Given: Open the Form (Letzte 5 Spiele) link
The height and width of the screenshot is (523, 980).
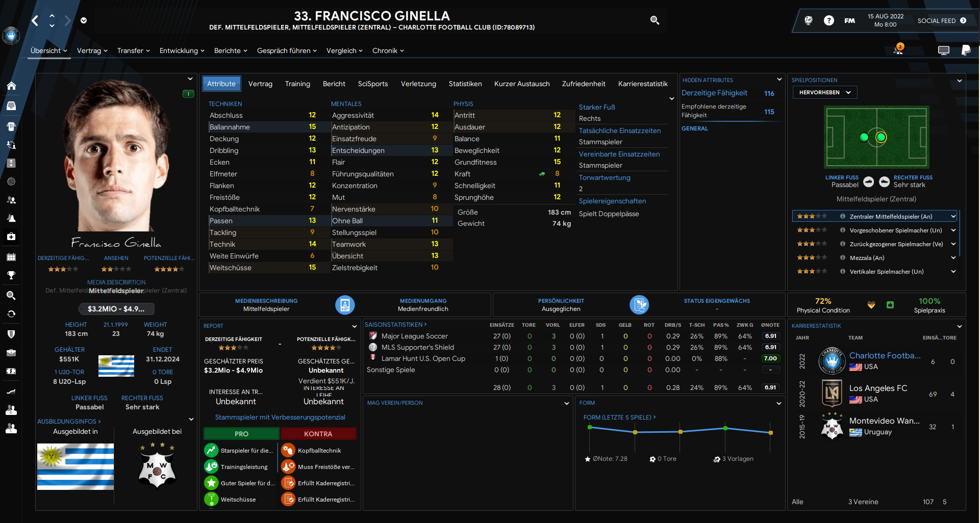Looking at the screenshot, I should (x=619, y=417).
